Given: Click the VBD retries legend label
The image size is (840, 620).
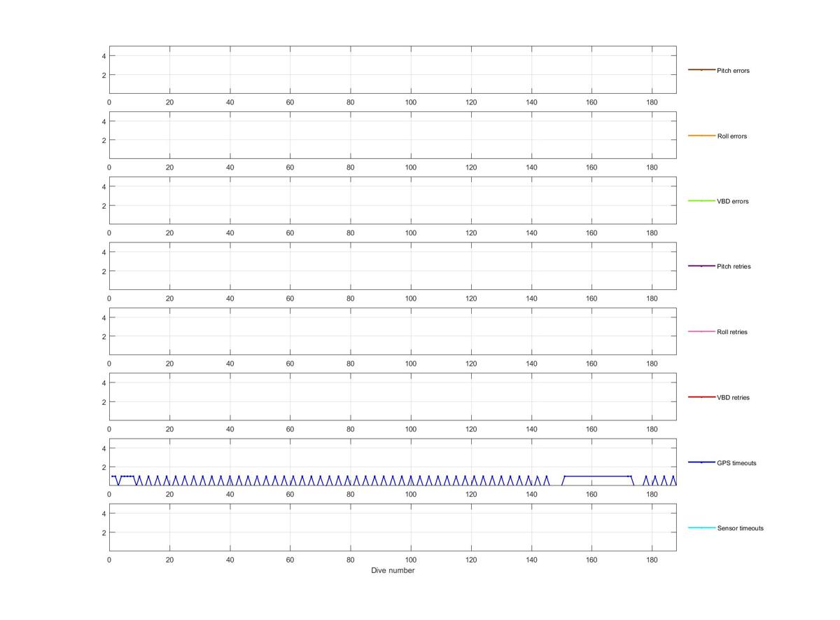Looking at the screenshot, I should click(733, 398).
